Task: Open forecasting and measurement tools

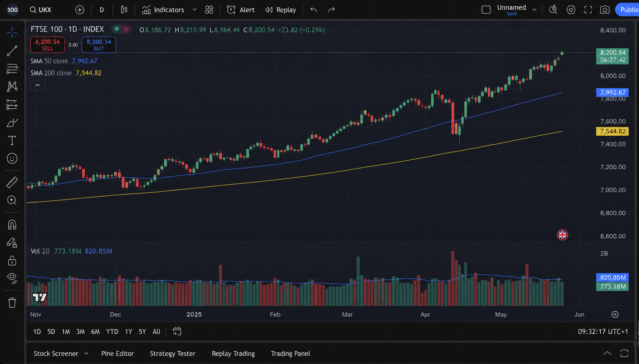Action: 12,105
